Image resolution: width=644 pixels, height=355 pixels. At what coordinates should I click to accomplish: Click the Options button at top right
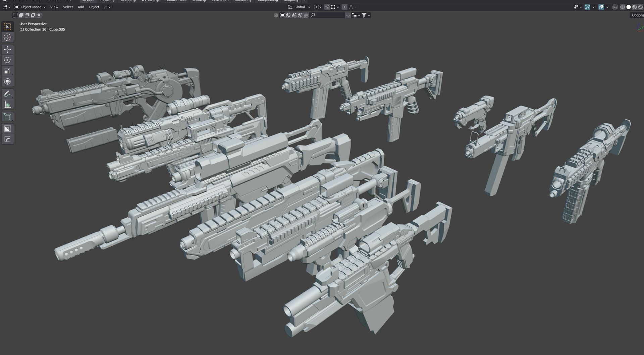[637, 15]
